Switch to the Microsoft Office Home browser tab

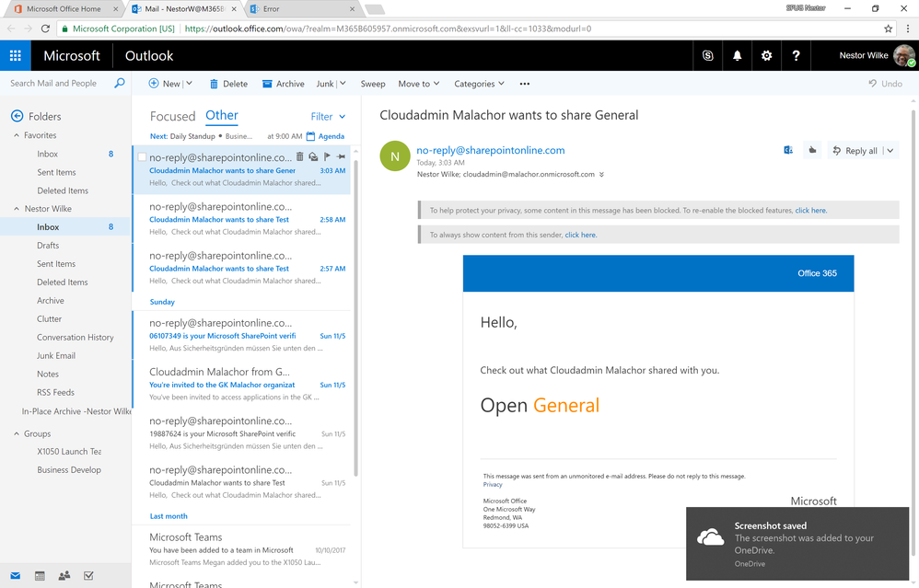65,9
